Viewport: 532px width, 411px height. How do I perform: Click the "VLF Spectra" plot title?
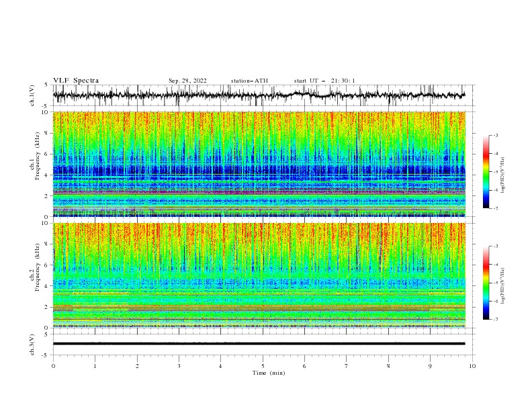(76, 81)
